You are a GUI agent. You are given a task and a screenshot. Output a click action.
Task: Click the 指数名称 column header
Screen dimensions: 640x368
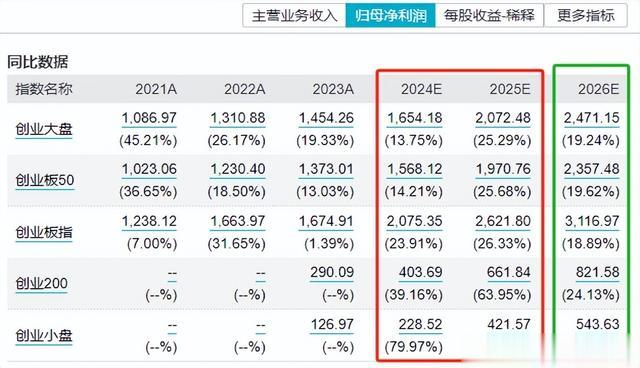click(44, 89)
